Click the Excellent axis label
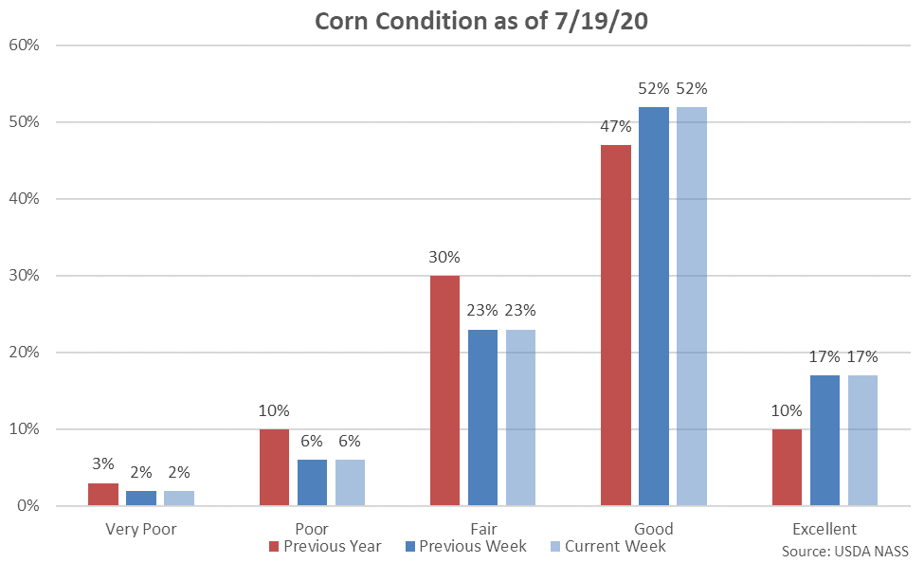 click(x=824, y=529)
